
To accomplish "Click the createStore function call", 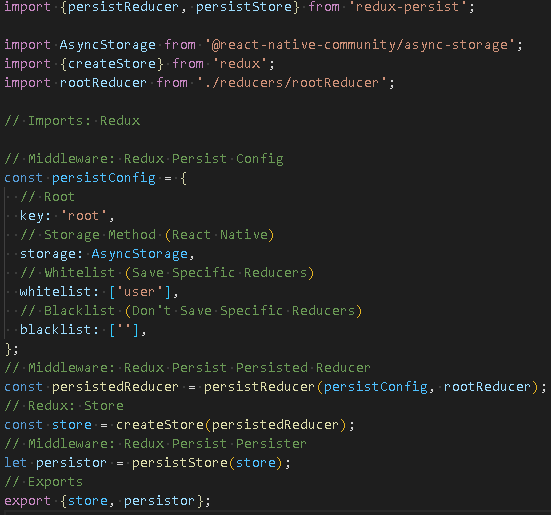I will click(x=160, y=425).
